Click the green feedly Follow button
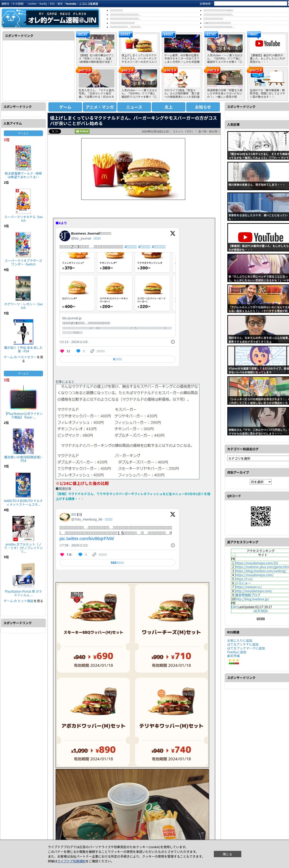289x868 pixels. point(82,131)
